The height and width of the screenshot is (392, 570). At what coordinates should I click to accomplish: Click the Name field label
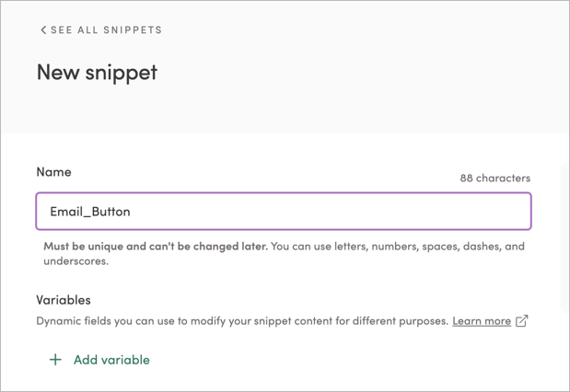click(x=53, y=172)
